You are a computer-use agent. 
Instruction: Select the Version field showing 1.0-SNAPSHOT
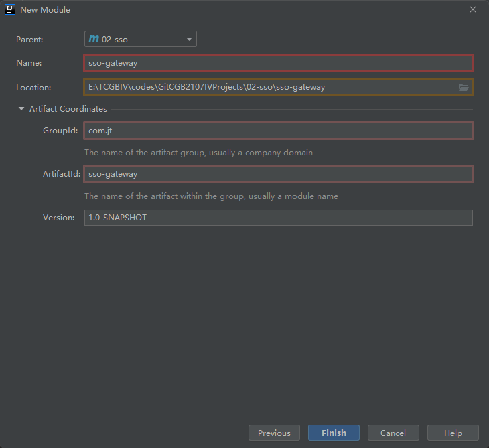coord(279,218)
